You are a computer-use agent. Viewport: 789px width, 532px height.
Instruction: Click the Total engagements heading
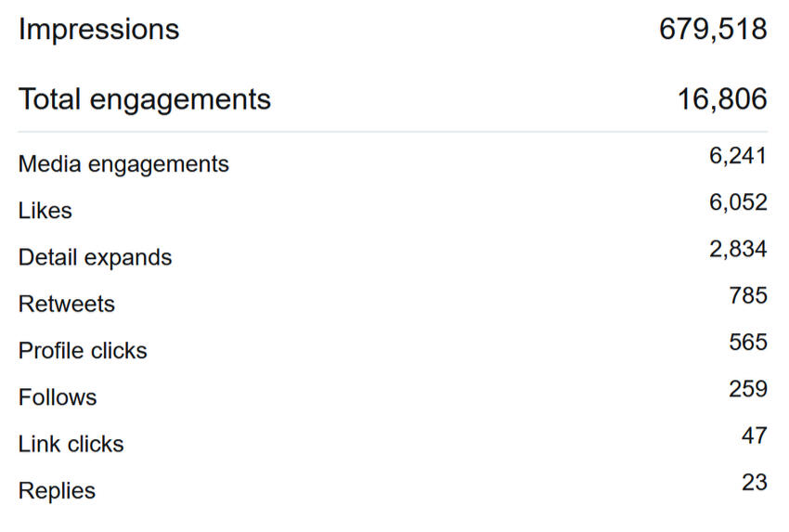(x=145, y=99)
